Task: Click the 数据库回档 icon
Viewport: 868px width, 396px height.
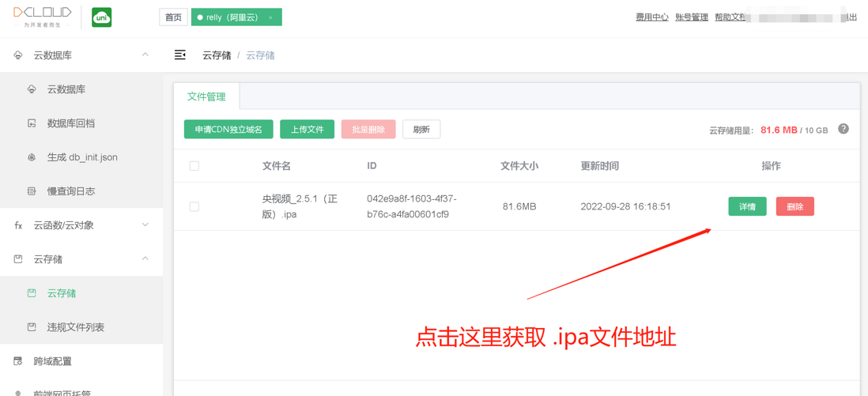Action: (x=32, y=123)
